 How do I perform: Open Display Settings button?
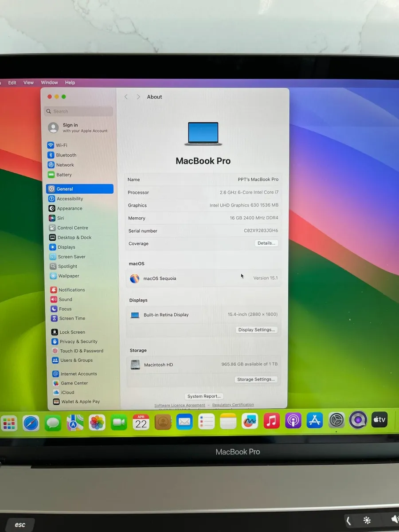[257, 330]
